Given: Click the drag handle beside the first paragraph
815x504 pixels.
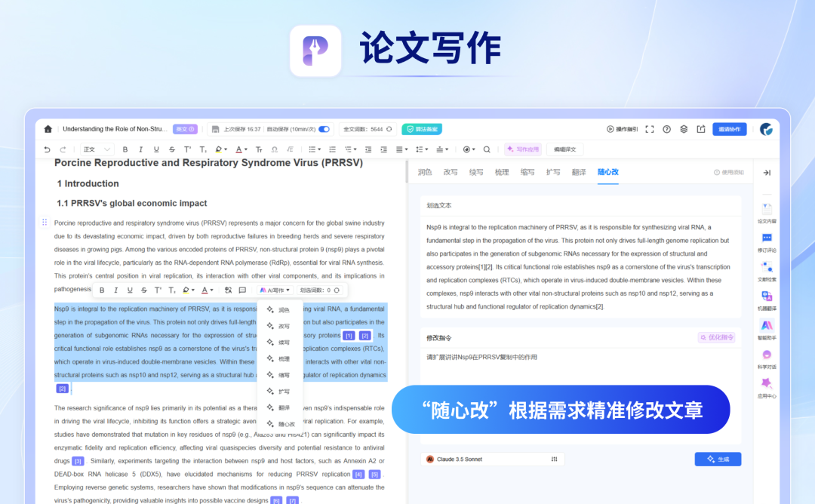Looking at the screenshot, I should 45,223.
